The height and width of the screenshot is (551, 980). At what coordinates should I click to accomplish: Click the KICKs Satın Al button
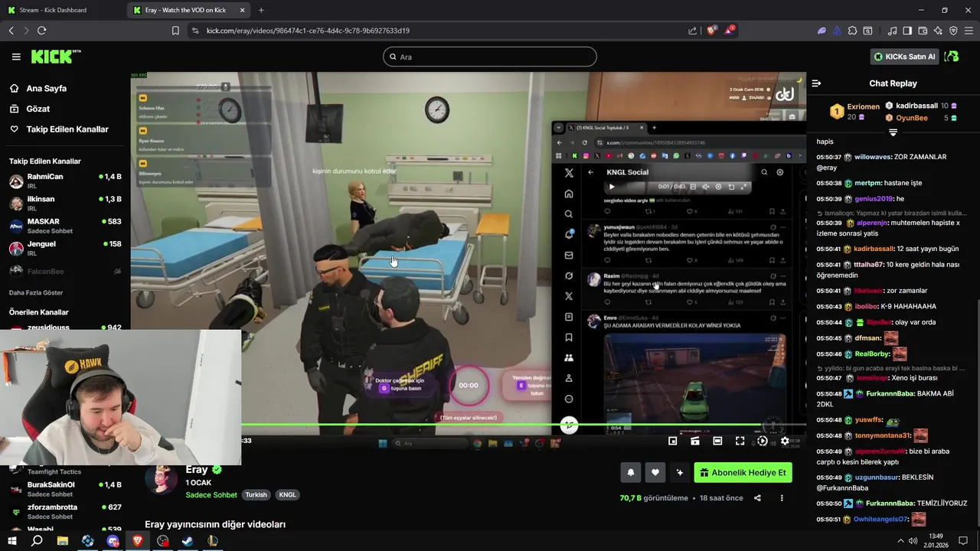point(905,57)
